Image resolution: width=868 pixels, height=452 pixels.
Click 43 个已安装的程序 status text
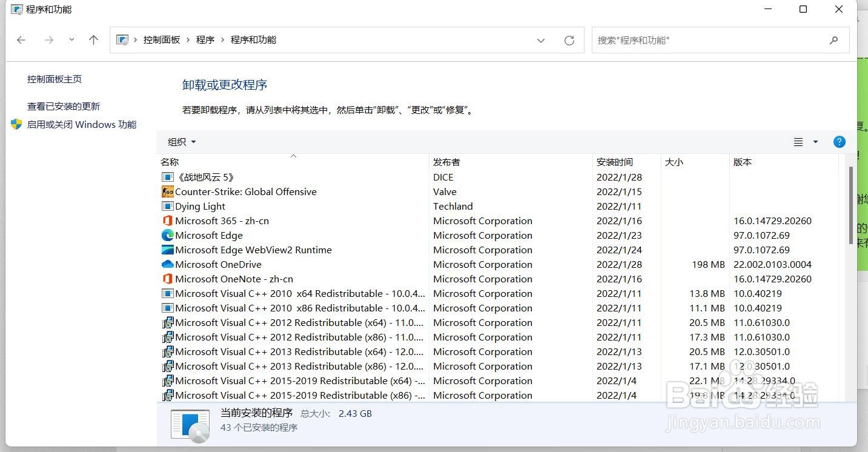click(259, 428)
